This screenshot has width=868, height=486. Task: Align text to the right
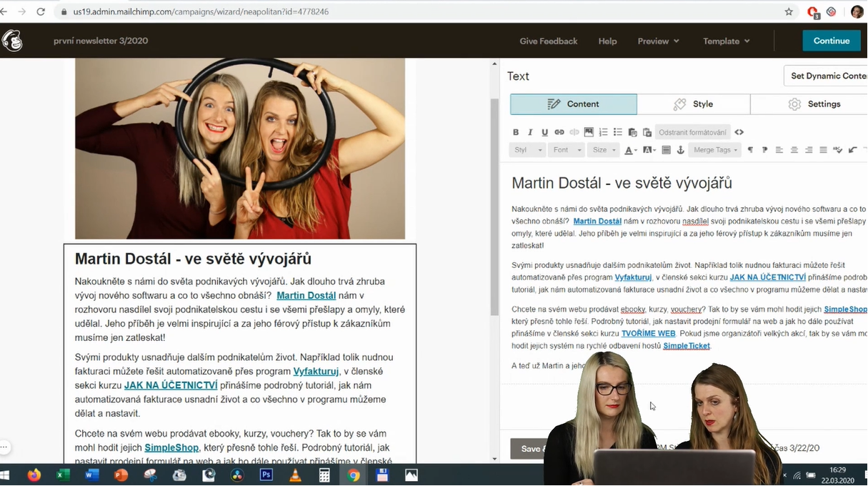coord(809,150)
